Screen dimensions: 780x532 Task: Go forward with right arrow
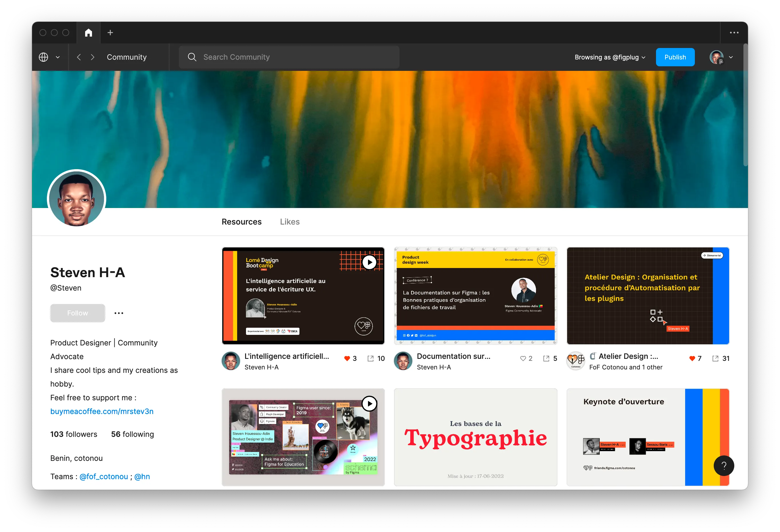tap(93, 57)
